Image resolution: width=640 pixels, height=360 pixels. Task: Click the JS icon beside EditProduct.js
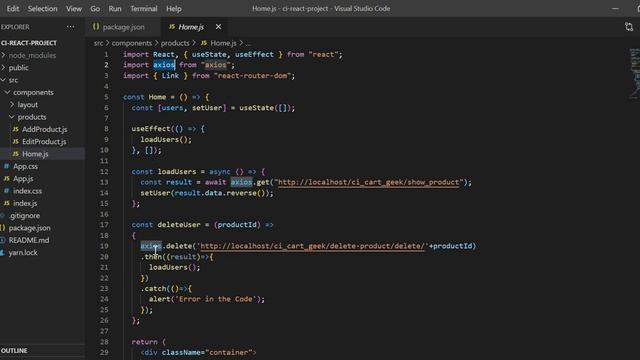(x=16, y=142)
